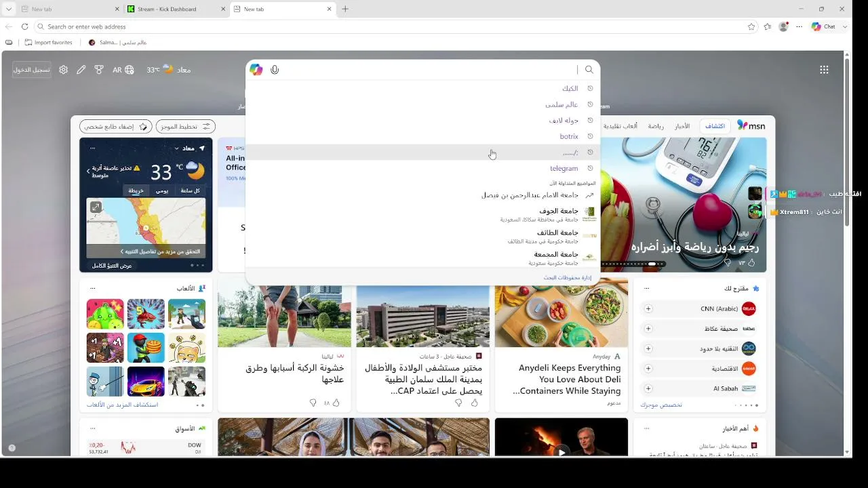
Task: Click the تخطيط الموجز layout button
Action: tap(186, 126)
